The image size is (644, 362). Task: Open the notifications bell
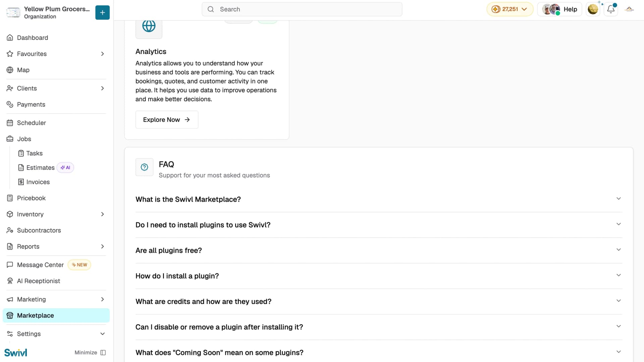(611, 9)
